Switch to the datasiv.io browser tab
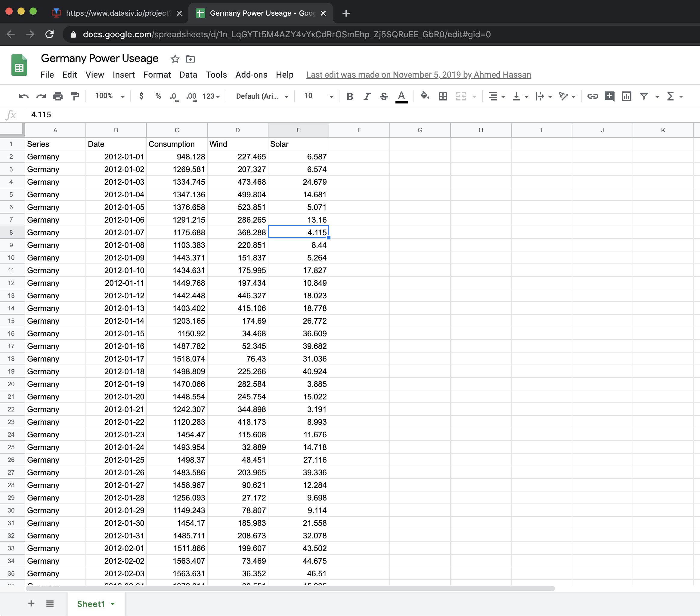This screenshot has height=616, width=700. [x=116, y=13]
